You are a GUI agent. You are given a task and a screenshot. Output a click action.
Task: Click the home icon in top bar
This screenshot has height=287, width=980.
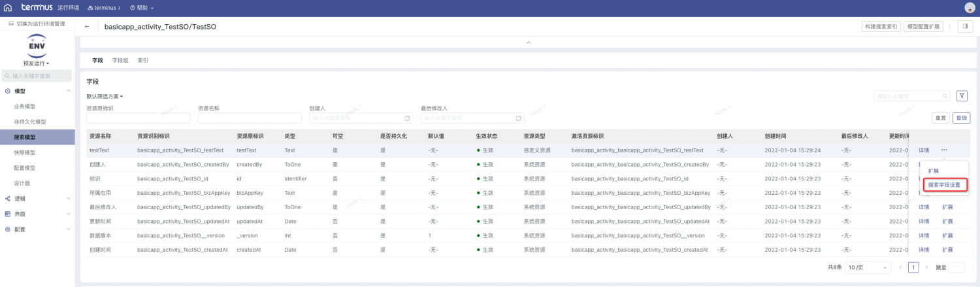[x=8, y=8]
